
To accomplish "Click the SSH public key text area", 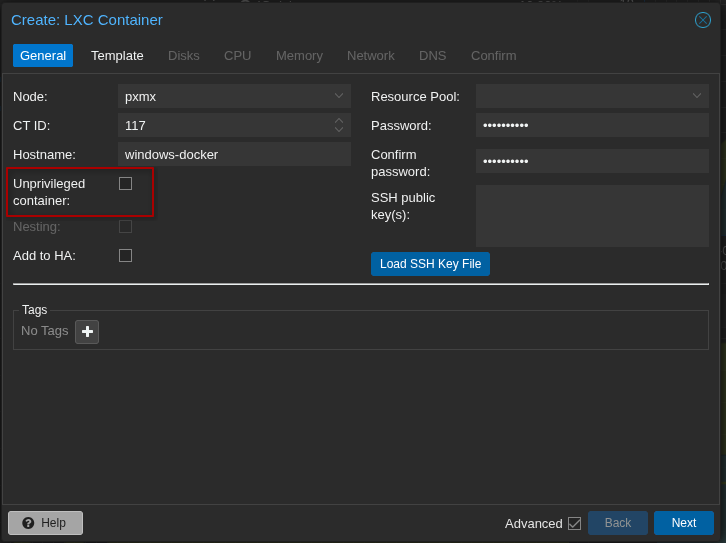I will tap(592, 216).
